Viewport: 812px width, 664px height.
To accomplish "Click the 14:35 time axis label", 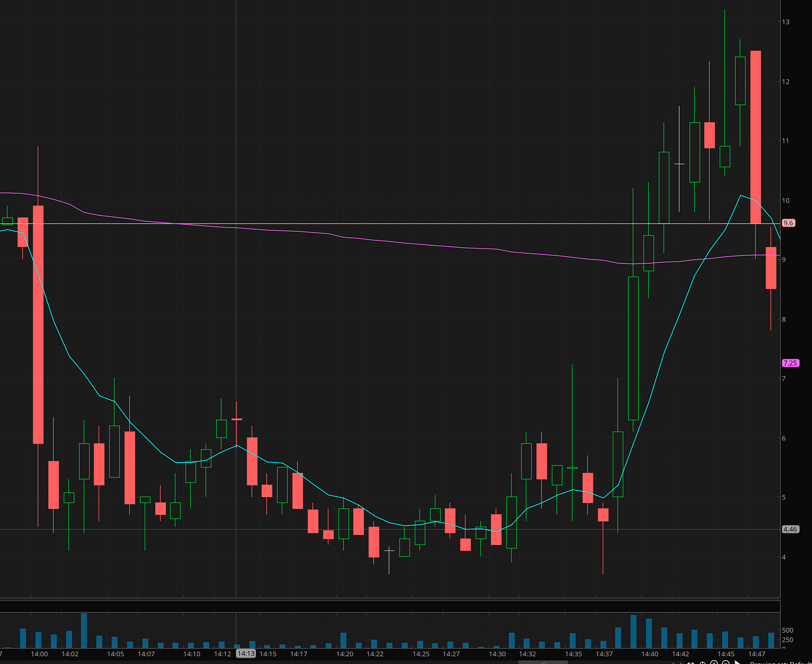I will click(x=573, y=654).
